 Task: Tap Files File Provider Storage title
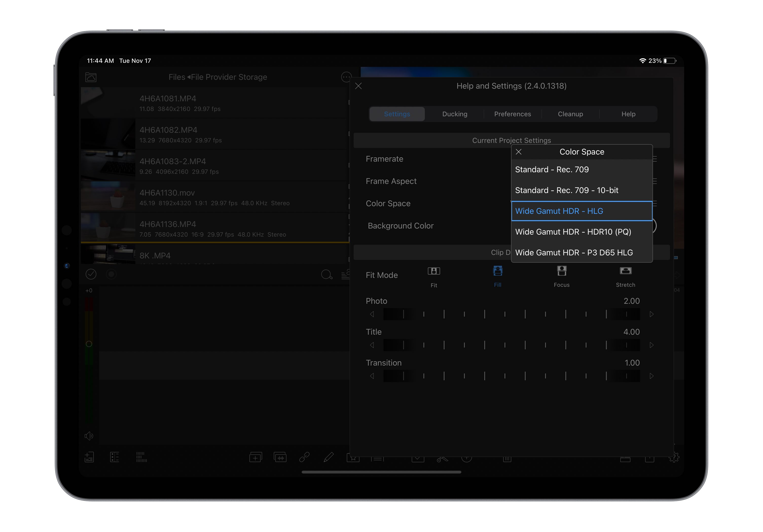tap(218, 77)
